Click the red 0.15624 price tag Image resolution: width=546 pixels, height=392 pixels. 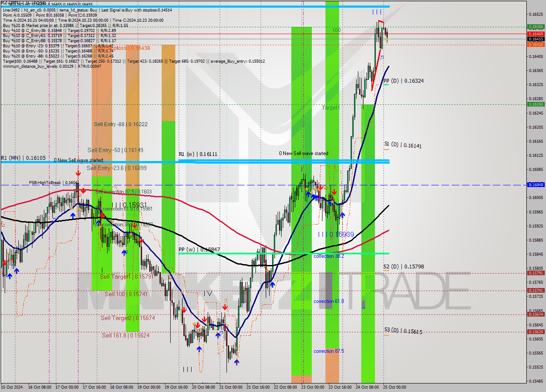tap(536, 331)
